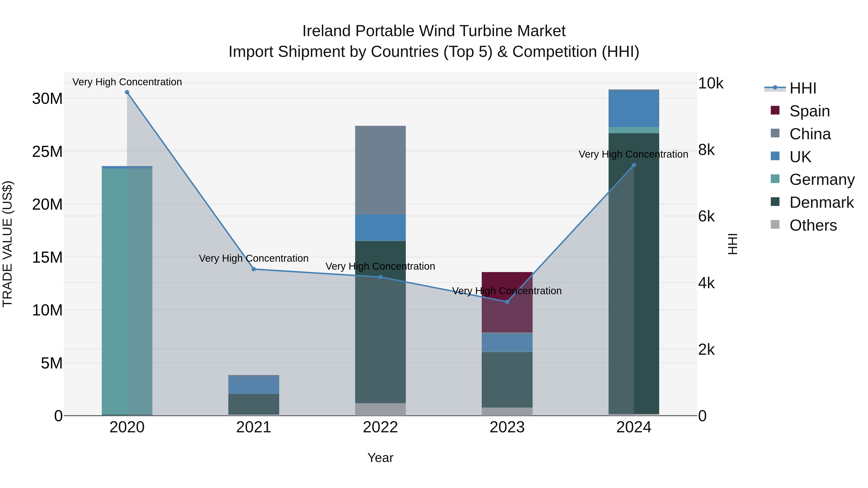868x488 pixels.
Task: Click 2024 Very High Concentration annotation
Action: point(633,154)
